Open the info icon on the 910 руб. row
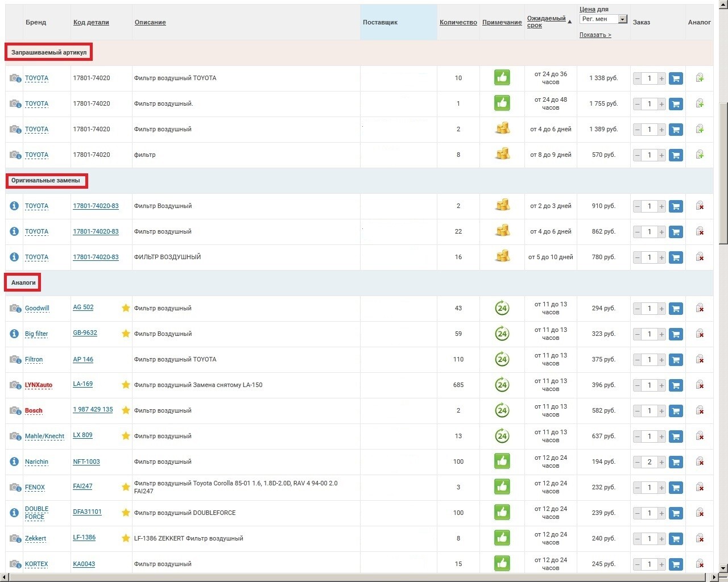Image resolution: width=728 pixels, height=582 pixels. pos(14,206)
